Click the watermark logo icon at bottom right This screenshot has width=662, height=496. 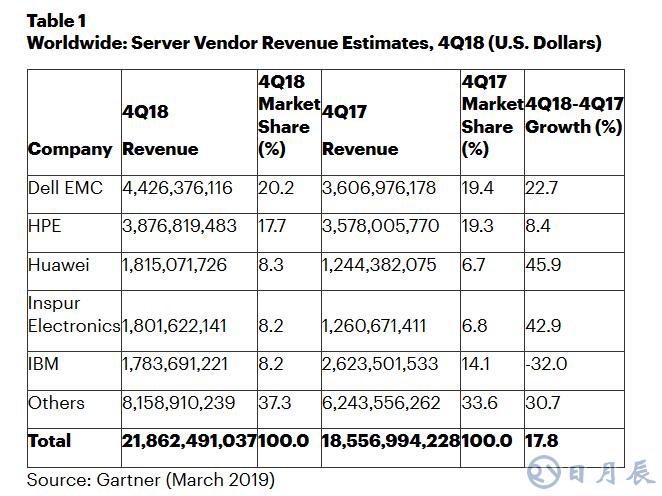click(545, 471)
